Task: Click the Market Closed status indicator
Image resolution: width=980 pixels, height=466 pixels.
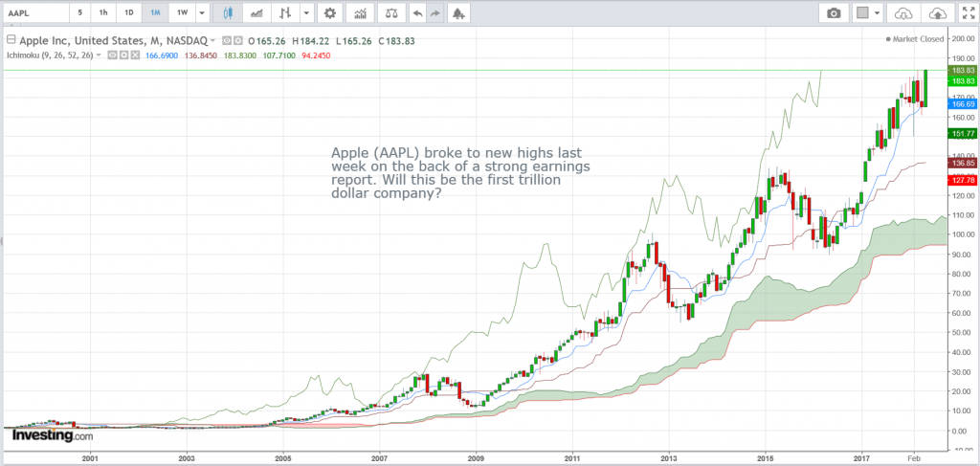Action: pyautogui.click(x=914, y=38)
